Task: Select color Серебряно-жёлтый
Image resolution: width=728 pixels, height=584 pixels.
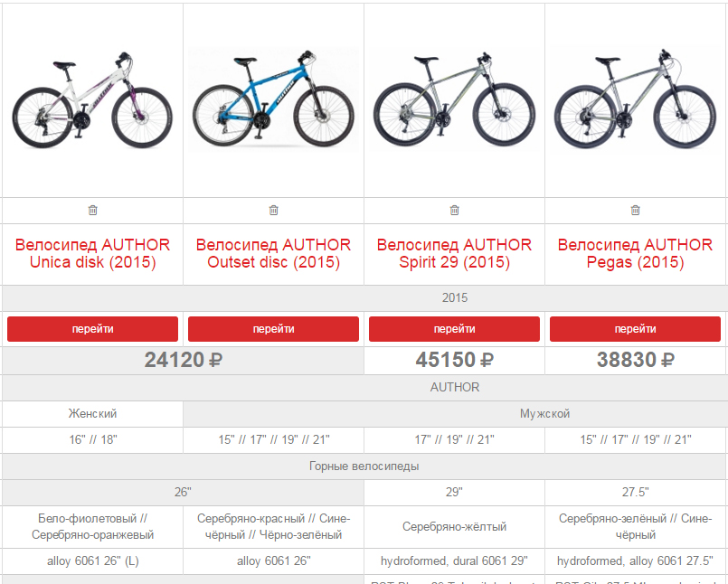Action: click(x=454, y=526)
